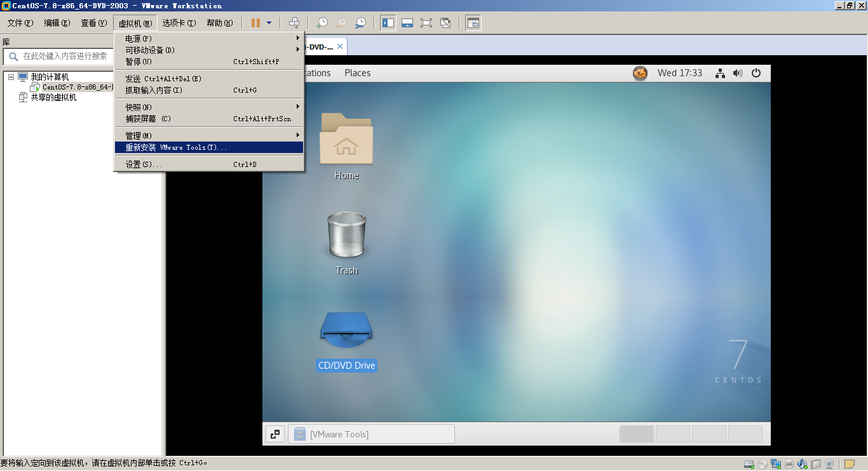The image size is (868, 471).
Task: Click the pause virtual machine toolbar icon
Action: click(255, 23)
